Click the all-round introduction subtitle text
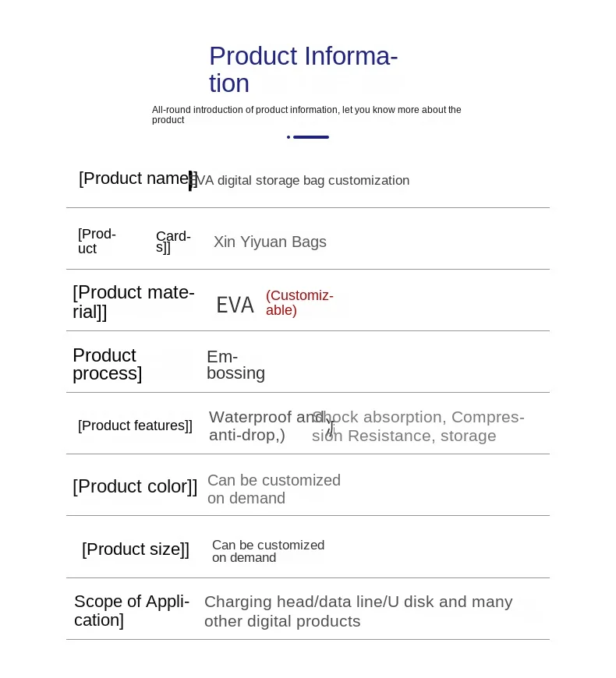616x678 pixels. (x=306, y=115)
